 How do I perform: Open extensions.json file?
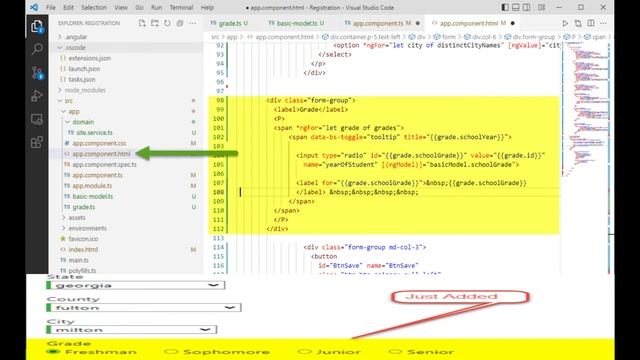[x=89, y=58]
